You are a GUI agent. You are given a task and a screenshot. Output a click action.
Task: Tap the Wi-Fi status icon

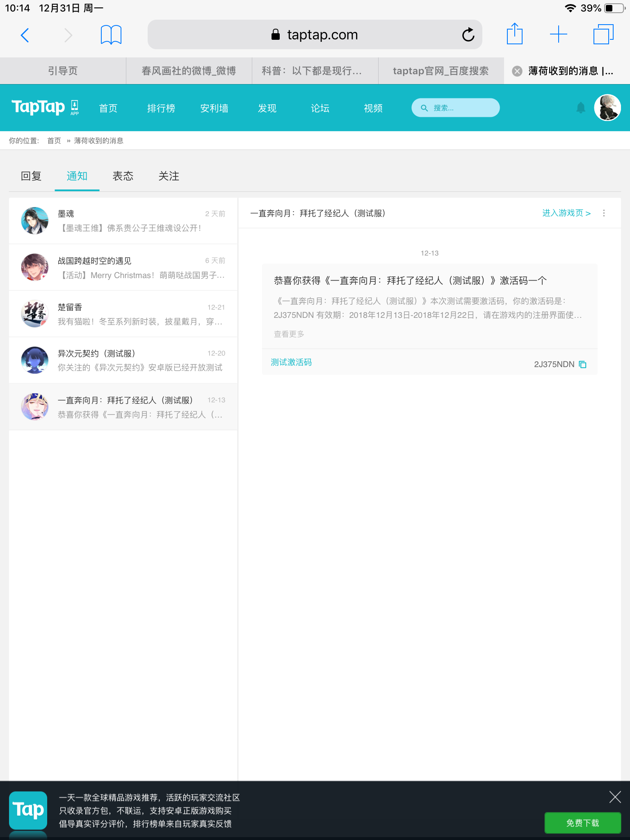pyautogui.click(x=570, y=8)
